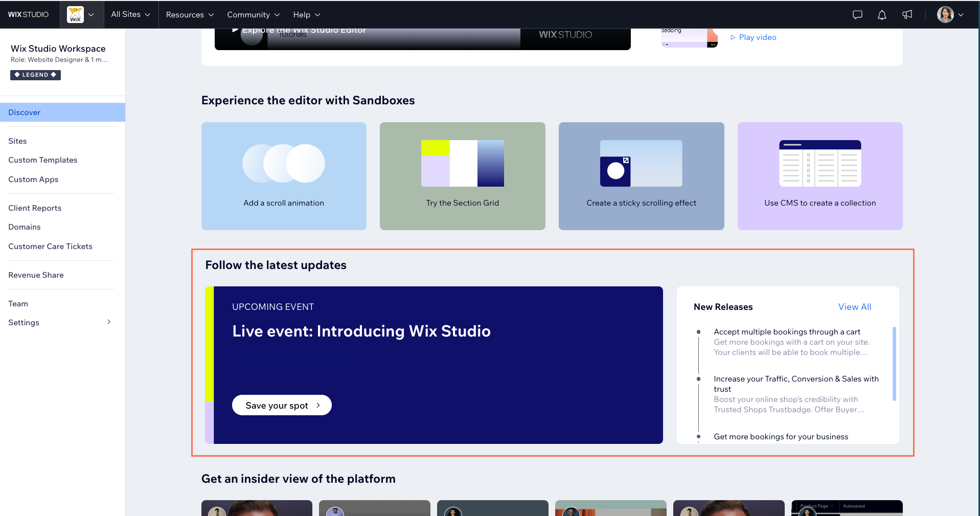Open the Use CMS to create a collection sandbox
This screenshot has height=516, width=980.
[x=820, y=176]
